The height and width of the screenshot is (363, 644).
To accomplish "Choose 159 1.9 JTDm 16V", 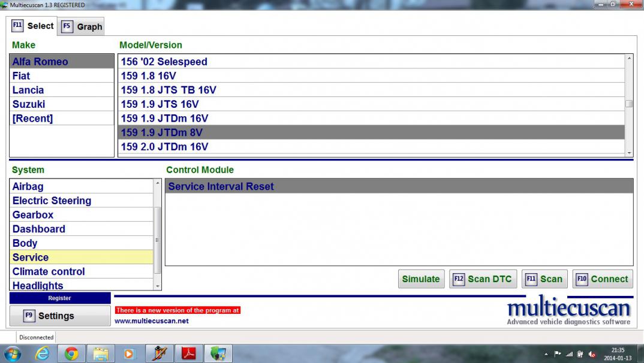I will point(372,118).
